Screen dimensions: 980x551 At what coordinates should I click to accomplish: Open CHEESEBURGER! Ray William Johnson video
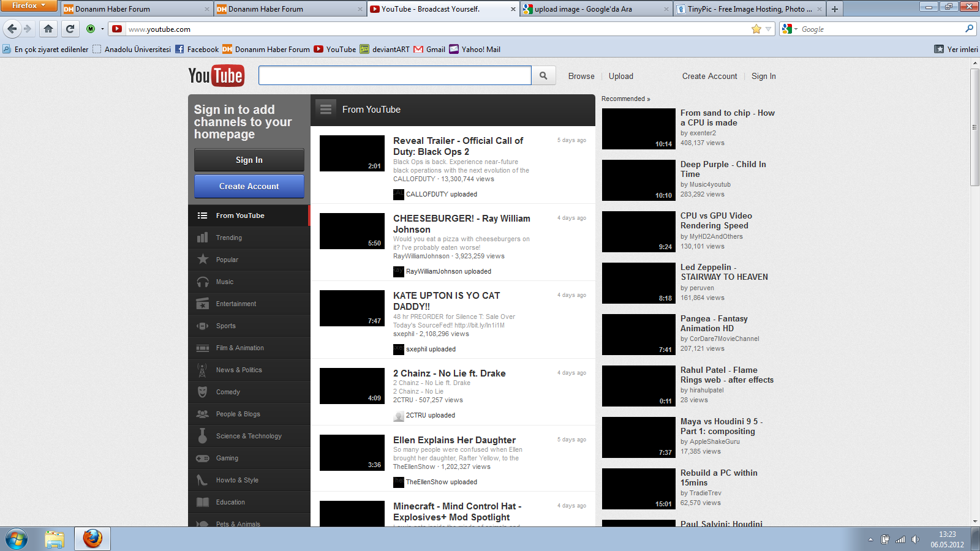pos(462,223)
